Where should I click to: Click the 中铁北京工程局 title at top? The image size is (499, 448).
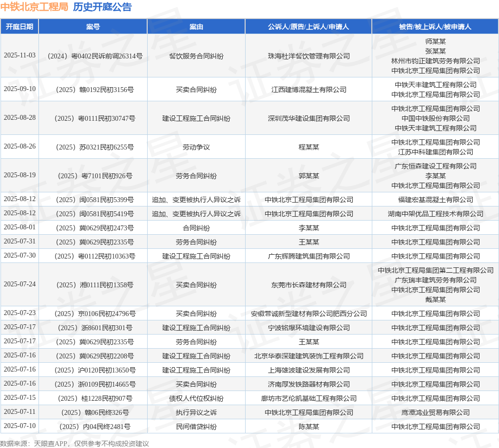point(34,7)
